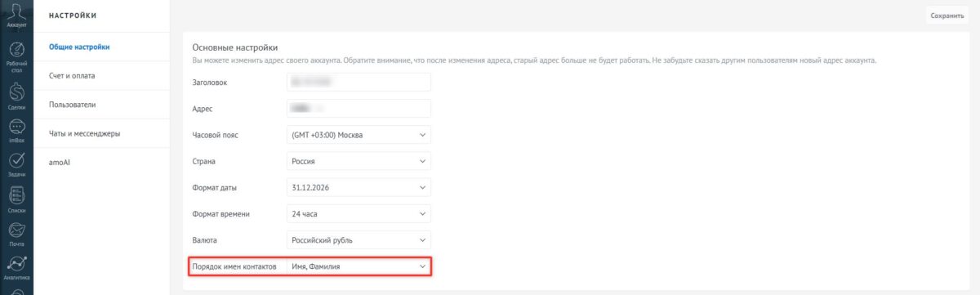Click the Основные настройки heading
Screen dimensions: 980x295
[x=235, y=48]
